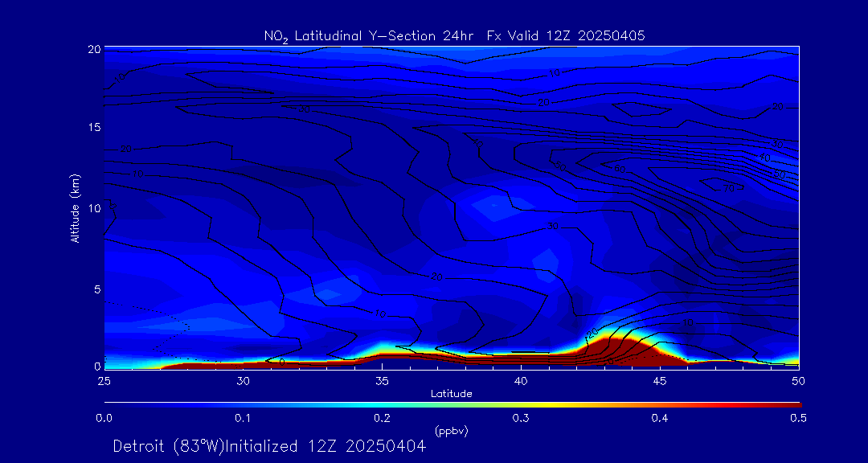Image resolution: width=868 pixels, height=463 pixels.
Task: Click the altitude axis tick label "20"
Action: (x=94, y=49)
